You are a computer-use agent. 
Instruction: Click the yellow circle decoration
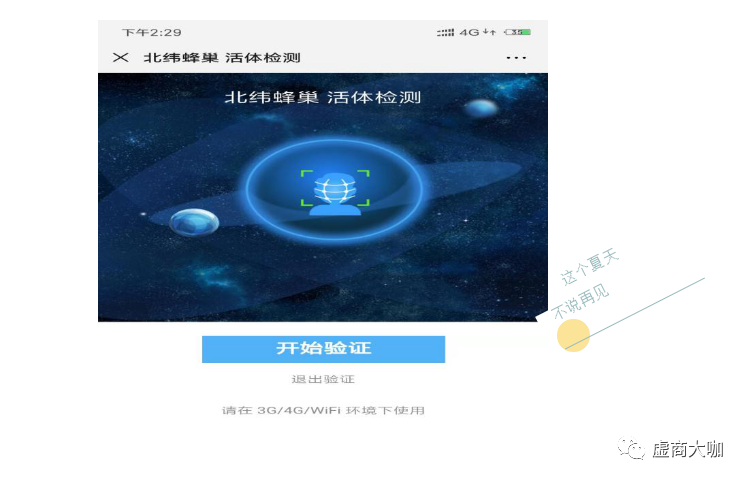[573, 335]
